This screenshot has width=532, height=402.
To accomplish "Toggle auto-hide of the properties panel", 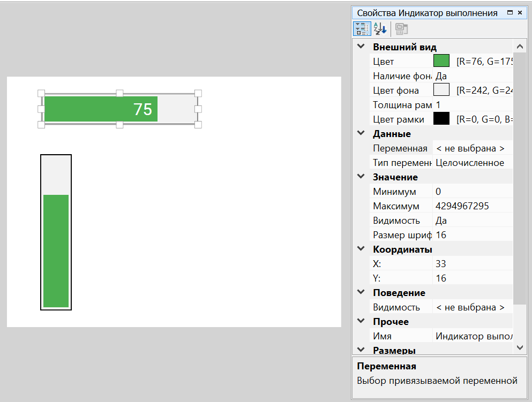I will pos(509,13).
